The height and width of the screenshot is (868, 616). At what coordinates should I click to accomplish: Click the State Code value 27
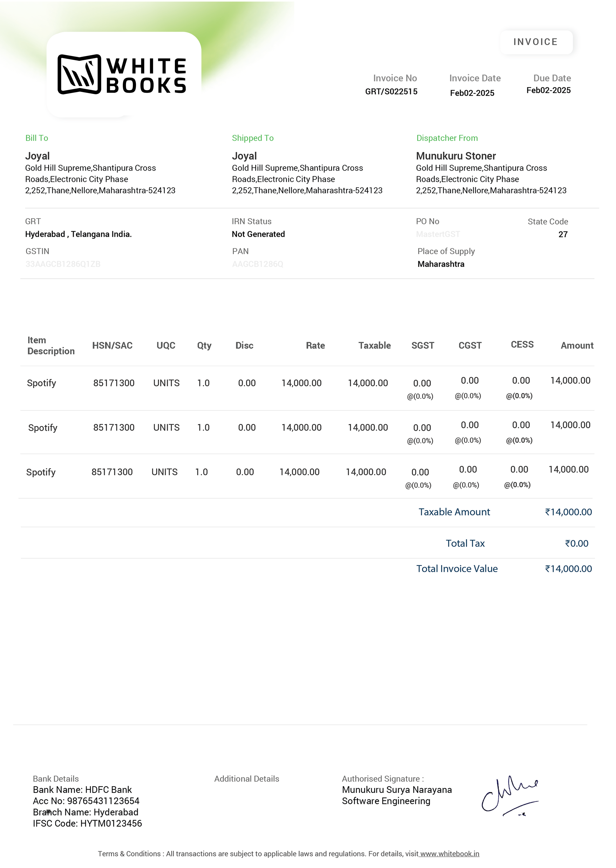(x=563, y=234)
